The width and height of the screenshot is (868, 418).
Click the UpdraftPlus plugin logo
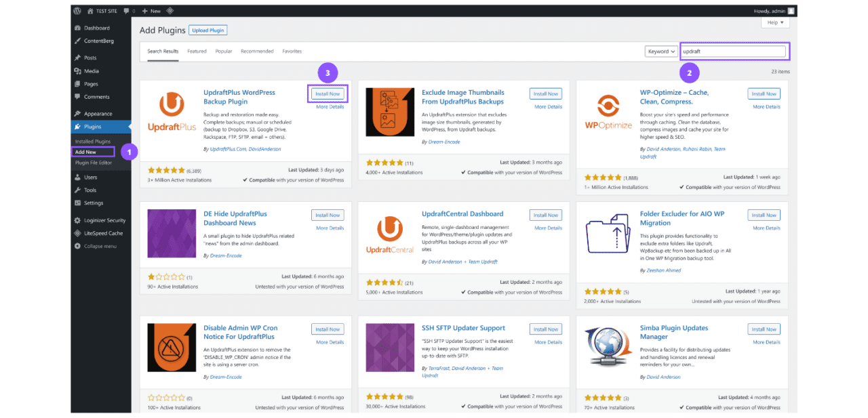click(x=172, y=112)
